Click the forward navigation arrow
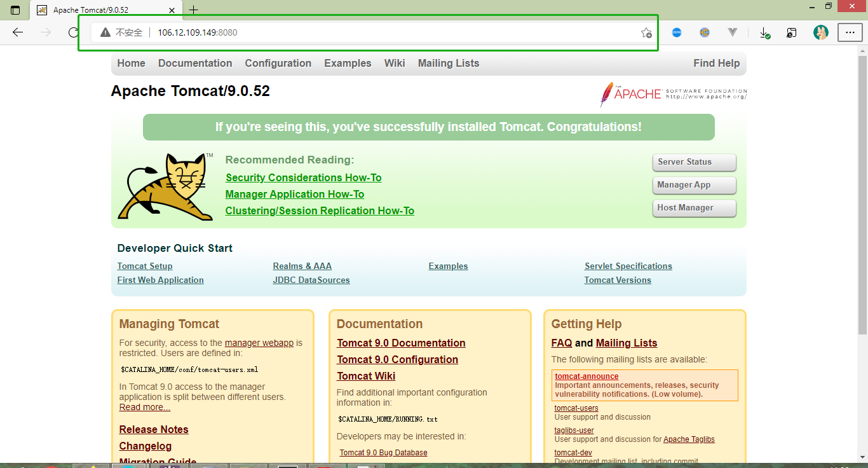 coord(46,32)
